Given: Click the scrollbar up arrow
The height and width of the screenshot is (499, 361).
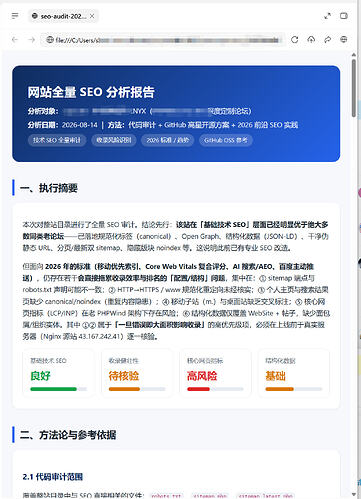Looking at the screenshot, I should [x=354, y=55].
